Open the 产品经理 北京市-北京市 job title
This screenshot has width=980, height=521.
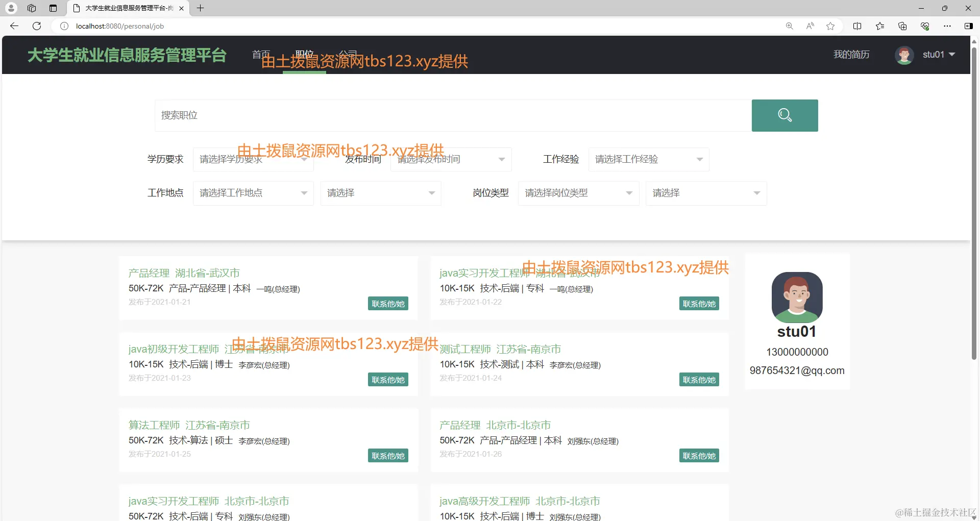point(495,425)
